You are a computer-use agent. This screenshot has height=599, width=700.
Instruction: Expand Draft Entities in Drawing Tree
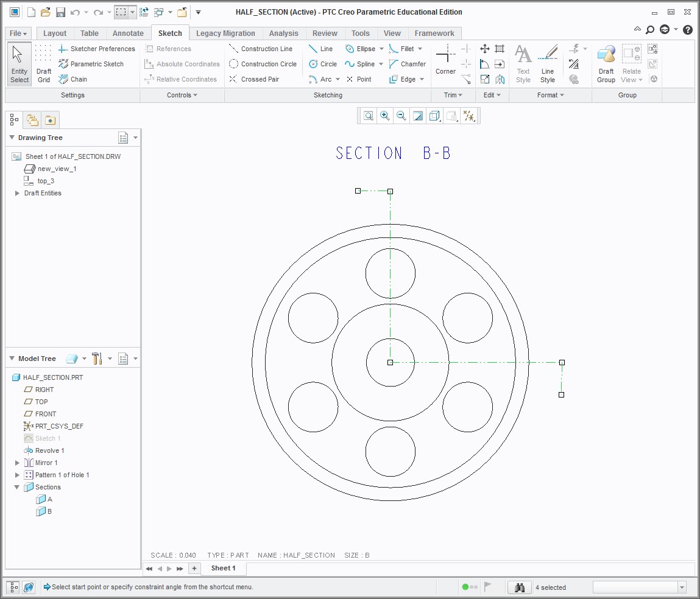point(17,193)
